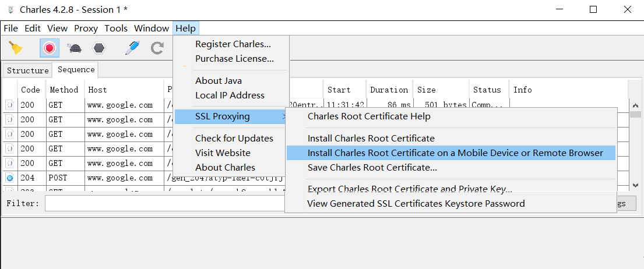Click into the Filter text field
Viewport: 644px width, 269px height.
point(165,203)
